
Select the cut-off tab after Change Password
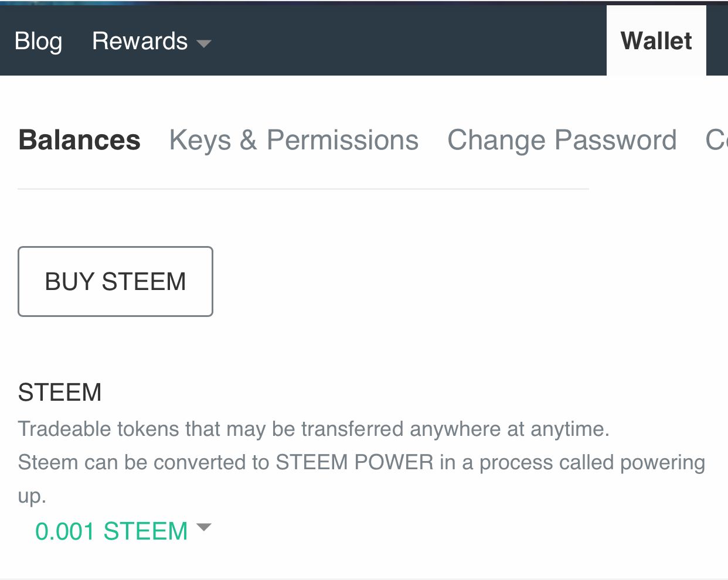(716, 141)
